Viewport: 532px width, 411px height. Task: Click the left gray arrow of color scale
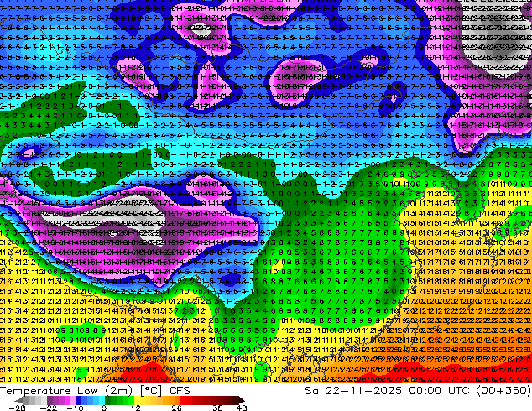click(18, 400)
